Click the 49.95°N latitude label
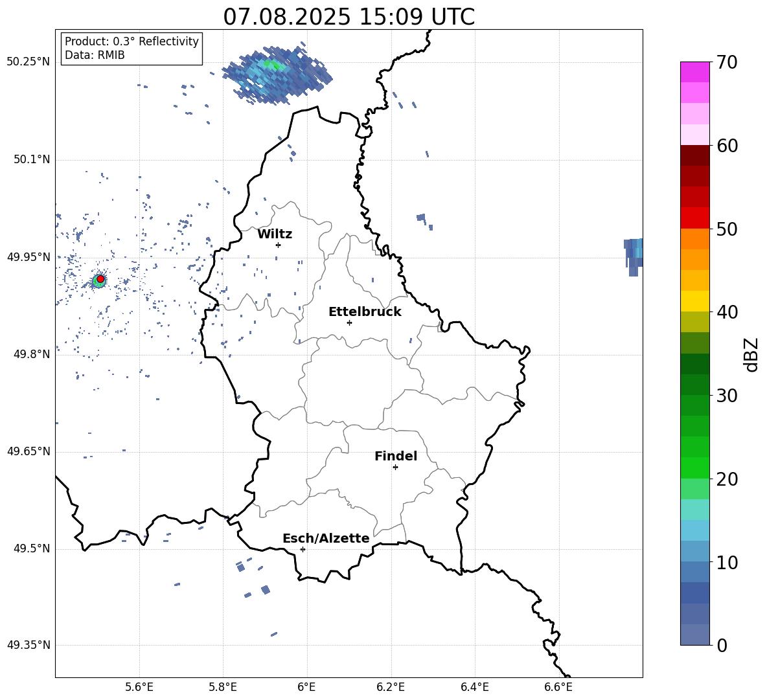This screenshot has height=700, width=767. pyautogui.click(x=29, y=256)
